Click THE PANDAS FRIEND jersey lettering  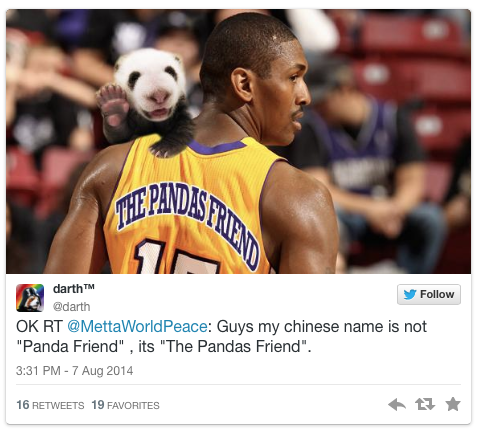point(187,217)
